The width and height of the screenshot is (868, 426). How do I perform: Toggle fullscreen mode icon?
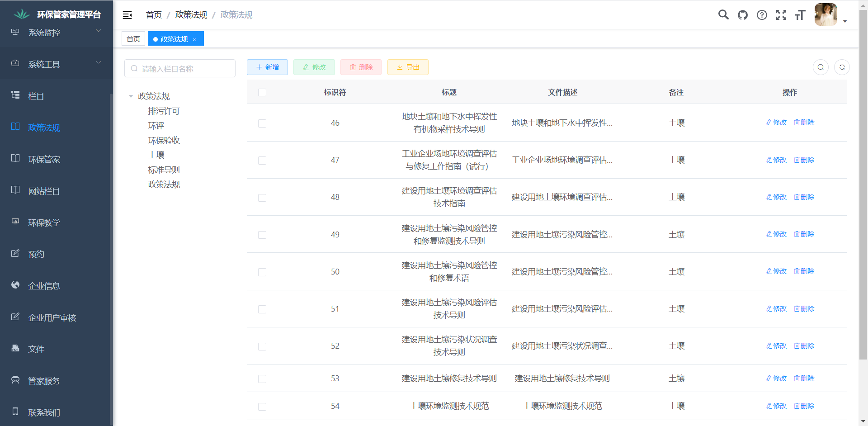781,15
